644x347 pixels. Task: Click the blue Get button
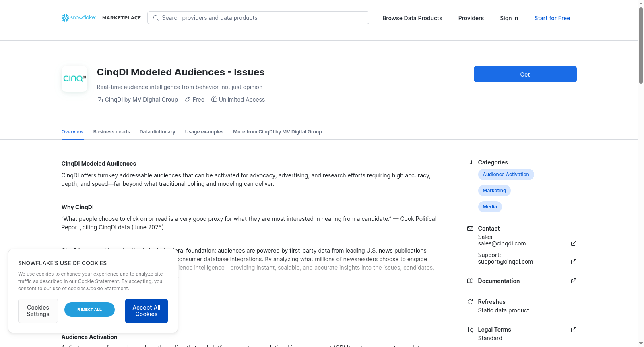tap(525, 74)
